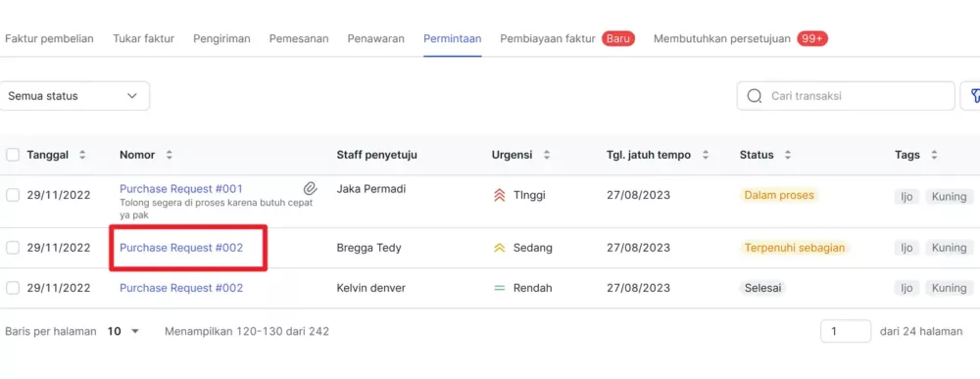This screenshot has height=379, width=980.
Task: Click the Terpenuhi sebagian status badge
Action: pos(795,248)
